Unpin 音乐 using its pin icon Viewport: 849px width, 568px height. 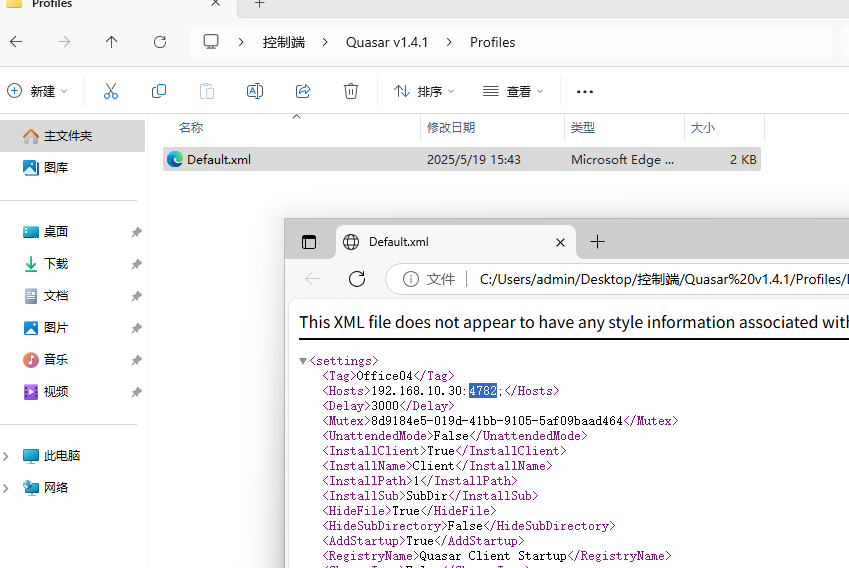point(136,360)
